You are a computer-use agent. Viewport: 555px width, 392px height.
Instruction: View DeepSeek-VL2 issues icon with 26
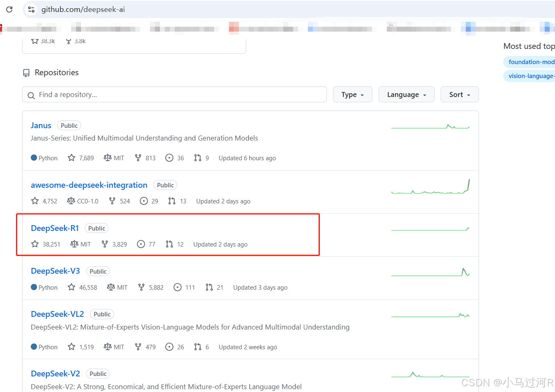[x=169, y=347]
